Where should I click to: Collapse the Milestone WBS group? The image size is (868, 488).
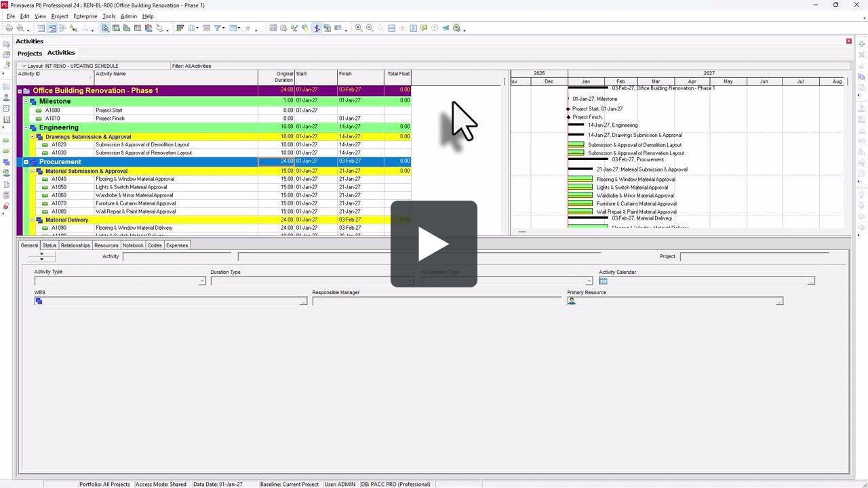[26, 101]
